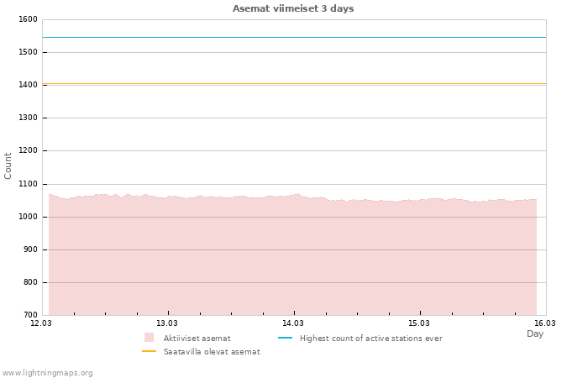Click the 700 value on the y-axis
This screenshot has height=378, width=588.
(29, 315)
